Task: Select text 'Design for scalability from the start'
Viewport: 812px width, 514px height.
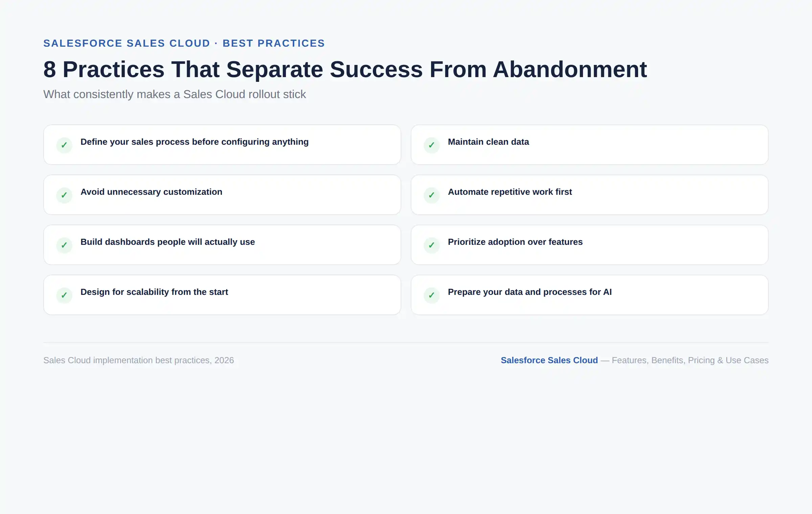Action: click(154, 292)
